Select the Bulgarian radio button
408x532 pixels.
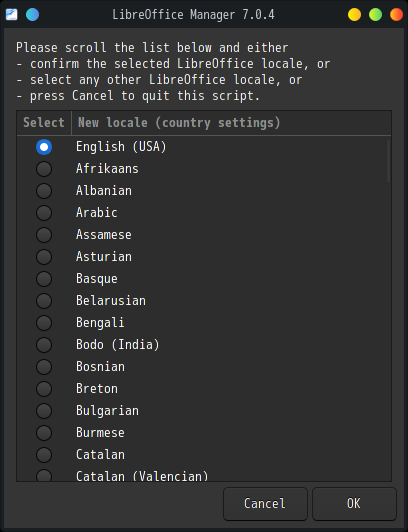44,411
